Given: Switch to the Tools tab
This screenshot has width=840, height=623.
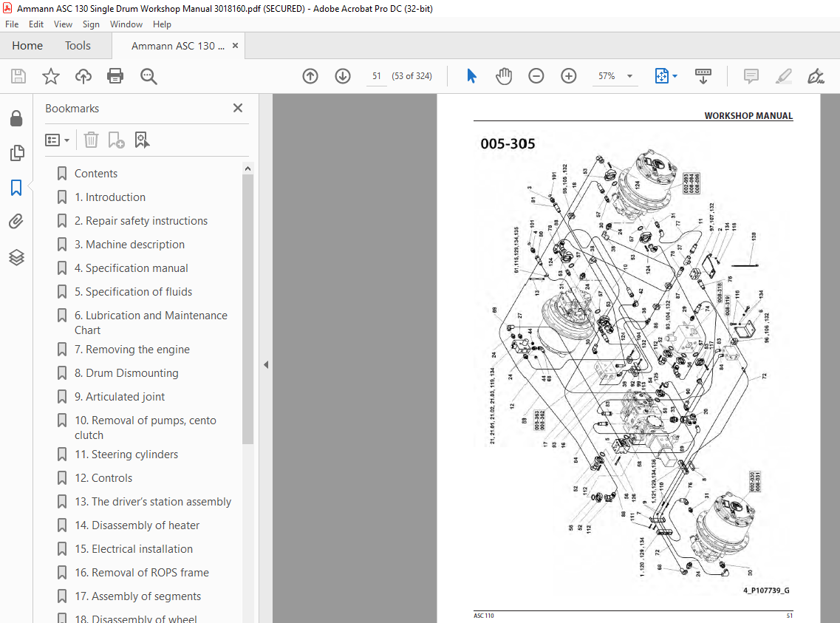Looking at the screenshot, I should [78, 46].
